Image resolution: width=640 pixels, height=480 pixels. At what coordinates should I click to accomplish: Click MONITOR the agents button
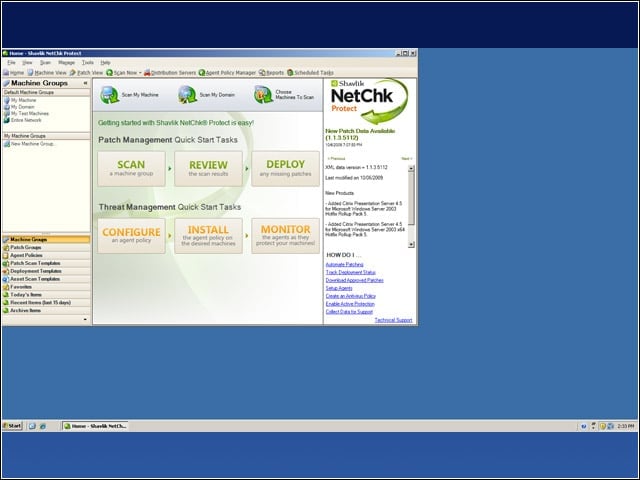(x=285, y=236)
